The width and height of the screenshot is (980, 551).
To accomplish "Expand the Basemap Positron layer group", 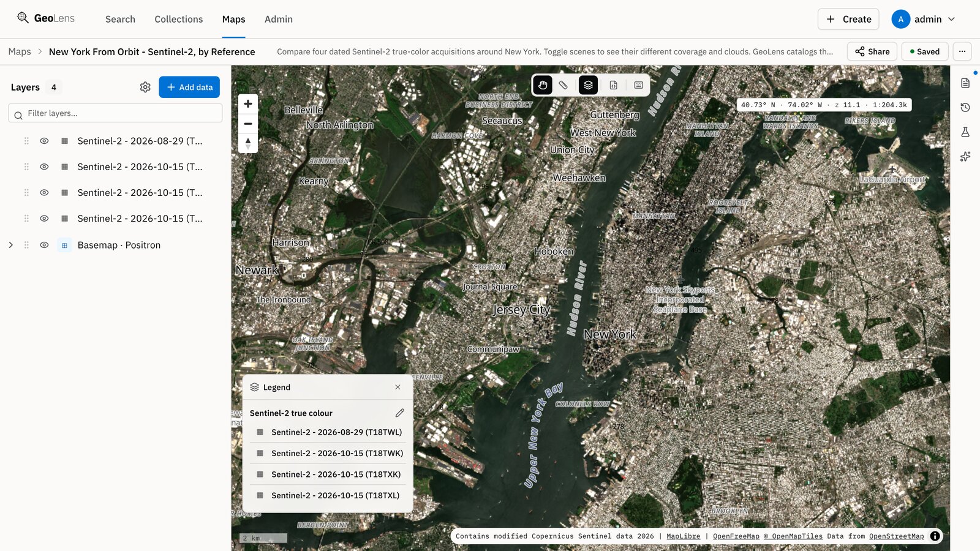I will 10,245.
